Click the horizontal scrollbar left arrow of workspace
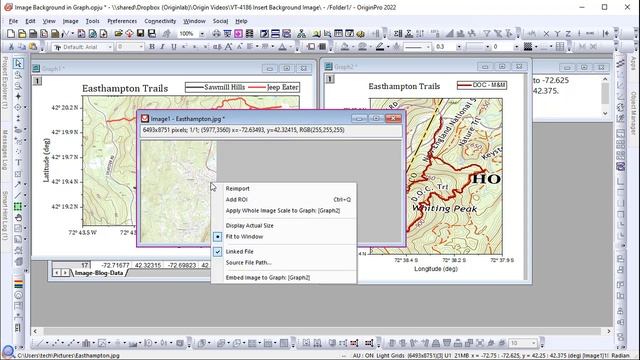The width and height of the screenshot is (640, 360). coord(35,331)
